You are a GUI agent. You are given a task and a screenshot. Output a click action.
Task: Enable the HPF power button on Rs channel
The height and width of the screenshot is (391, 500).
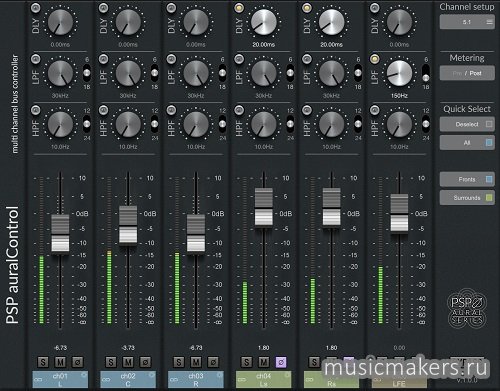coord(307,110)
